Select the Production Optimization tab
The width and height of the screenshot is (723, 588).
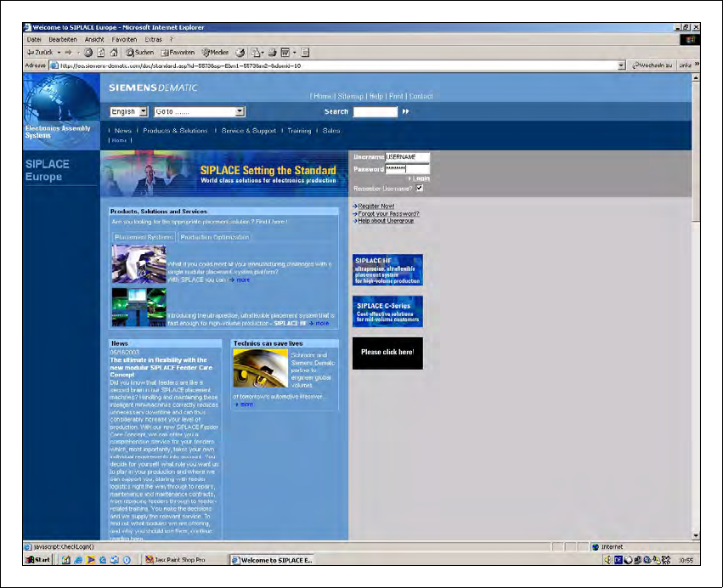click(x=214, y=237)
